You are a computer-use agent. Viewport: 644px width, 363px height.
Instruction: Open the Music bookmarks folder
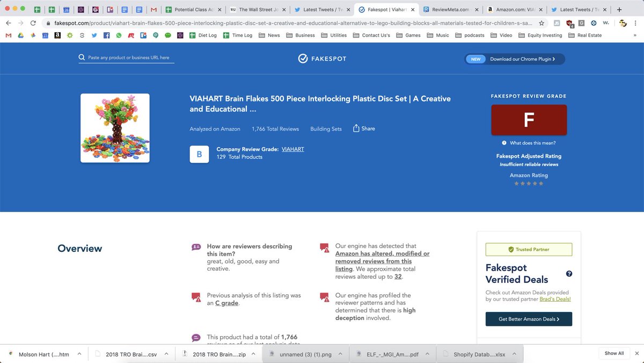point(438,35)
